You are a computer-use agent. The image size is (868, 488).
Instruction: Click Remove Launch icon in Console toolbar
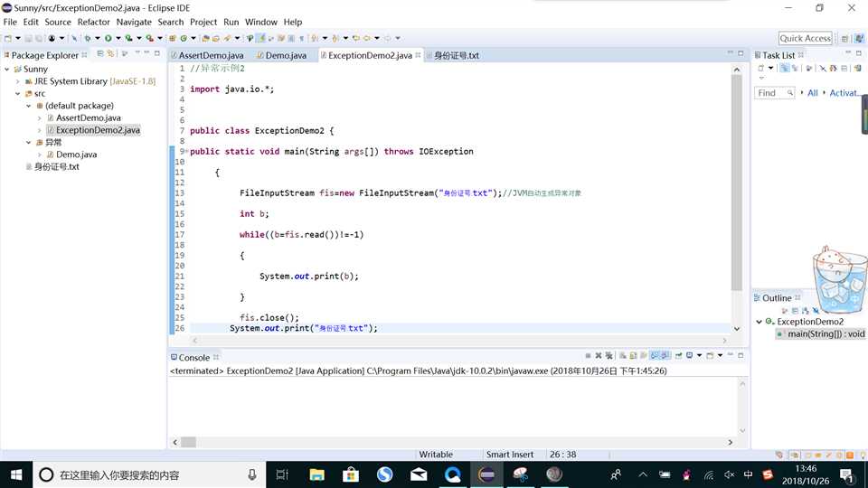point(599,355)
